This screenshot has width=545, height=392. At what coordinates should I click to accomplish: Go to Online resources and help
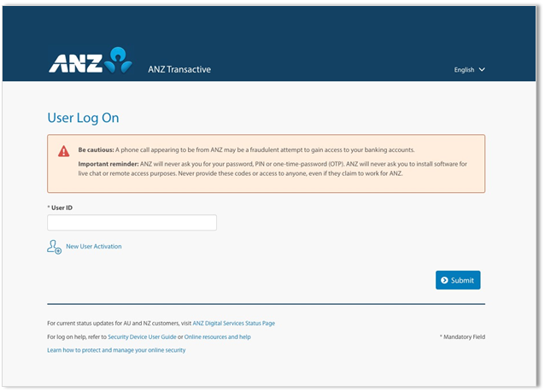coord(218,337)
